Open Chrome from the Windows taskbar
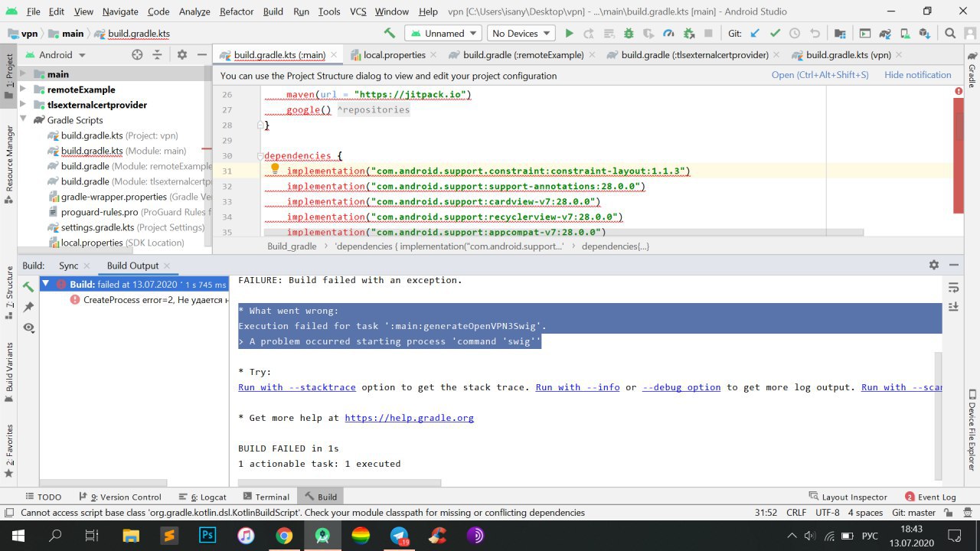 click(x=284, y=536)
